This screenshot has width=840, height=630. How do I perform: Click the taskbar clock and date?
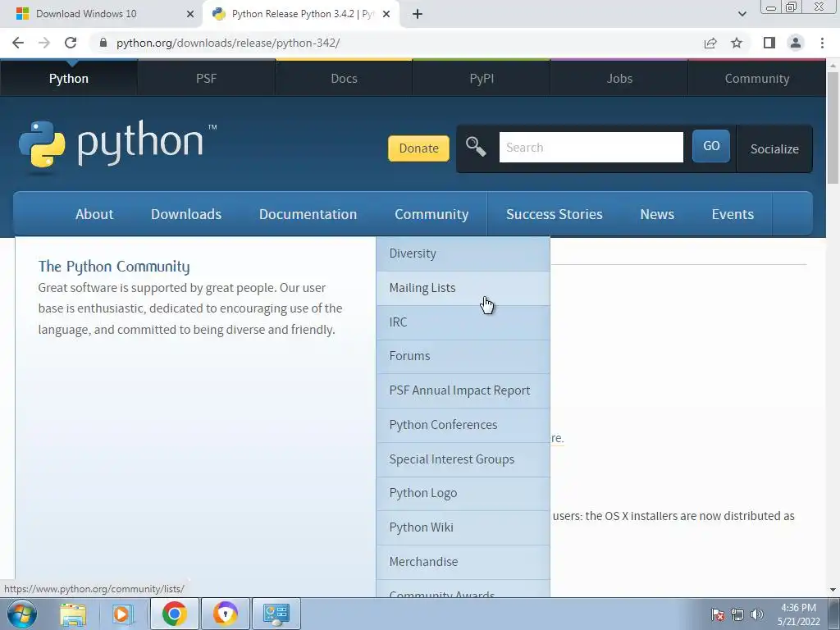[799, 614]
